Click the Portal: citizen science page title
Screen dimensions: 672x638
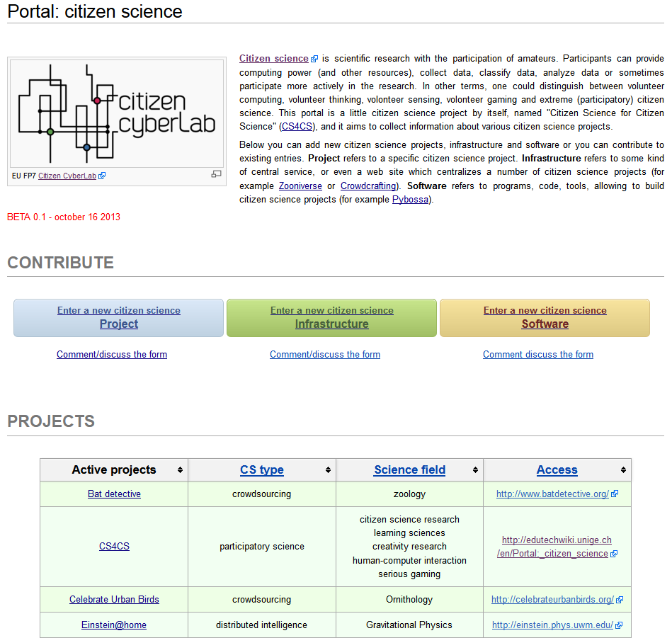click(x=95, y=11)
